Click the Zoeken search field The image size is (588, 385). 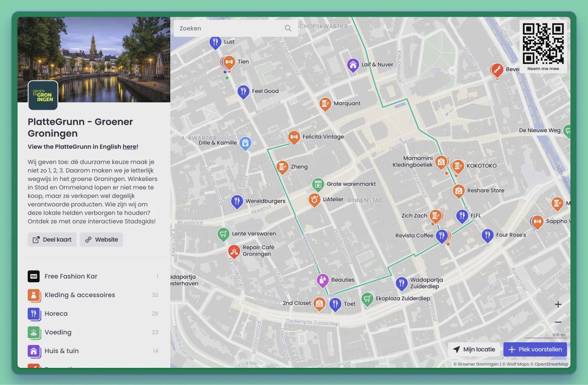click(x=230, y=28)
